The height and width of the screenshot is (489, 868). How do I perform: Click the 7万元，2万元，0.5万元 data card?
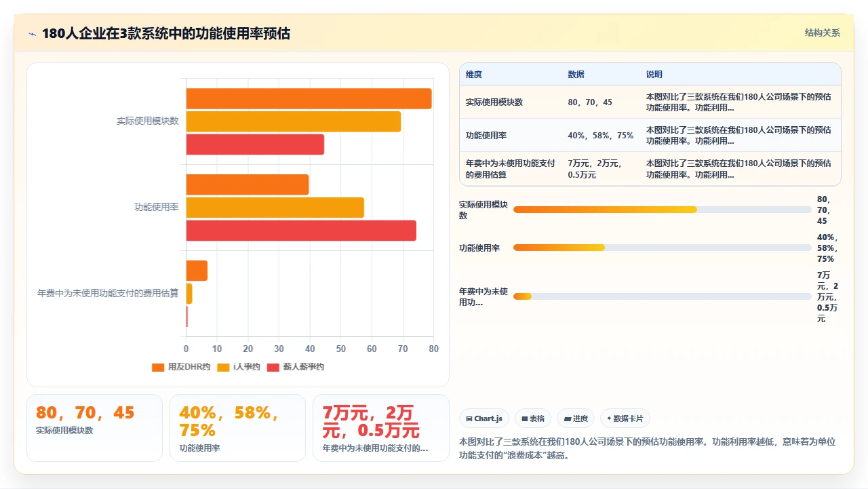click(381, 428)
